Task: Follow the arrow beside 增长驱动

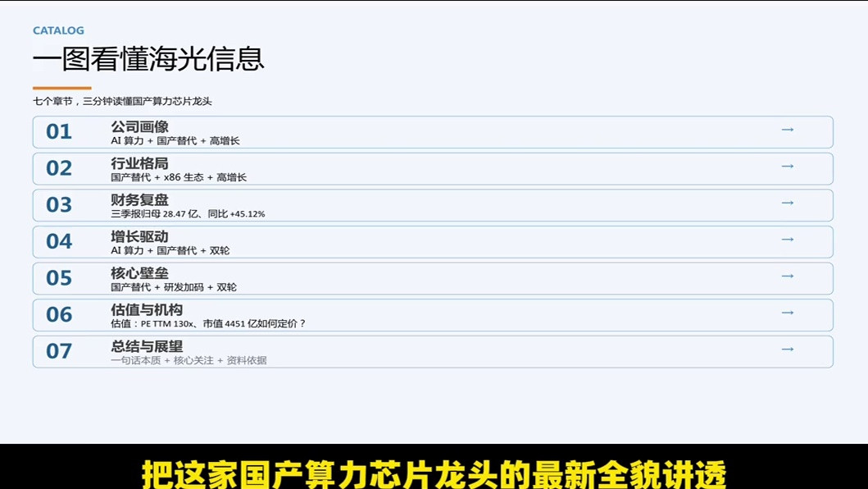Action: click(787, 240)
